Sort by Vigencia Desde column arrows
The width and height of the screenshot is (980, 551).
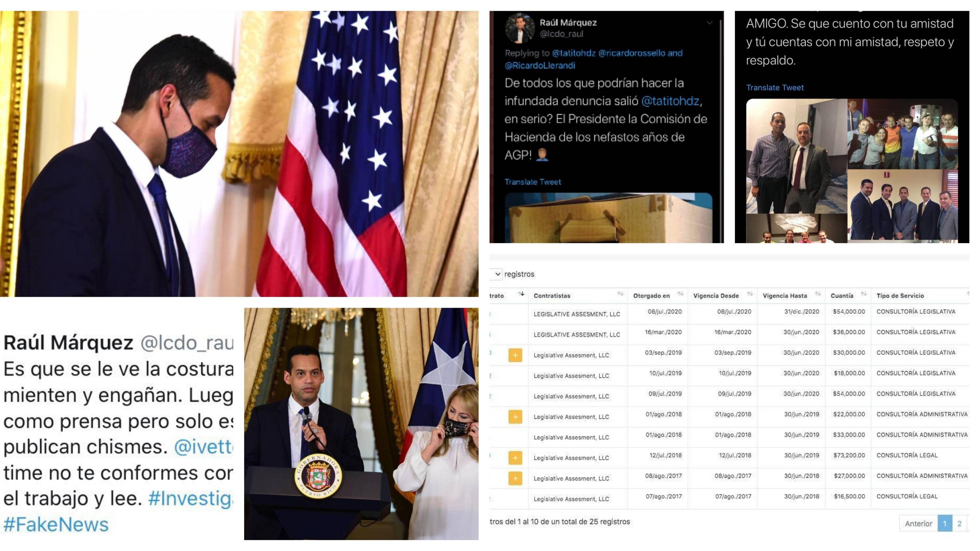coord(750,294)
